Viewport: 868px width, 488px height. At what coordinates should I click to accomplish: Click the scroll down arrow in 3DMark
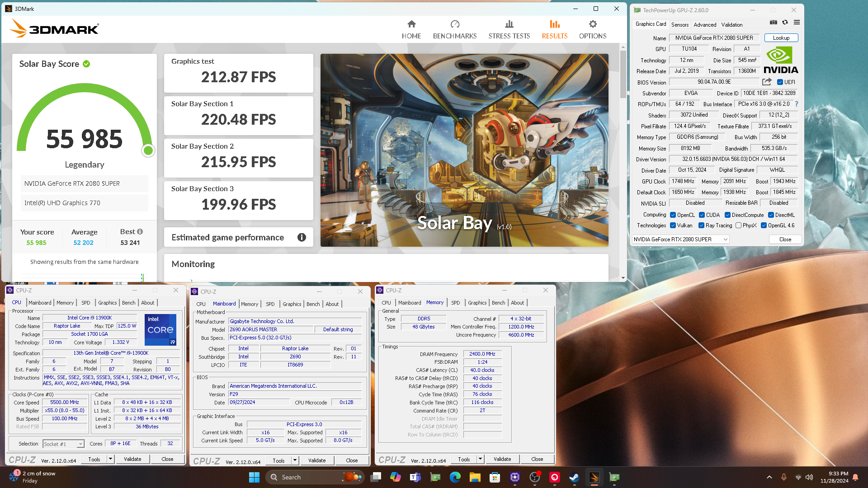tap(623, 278)
